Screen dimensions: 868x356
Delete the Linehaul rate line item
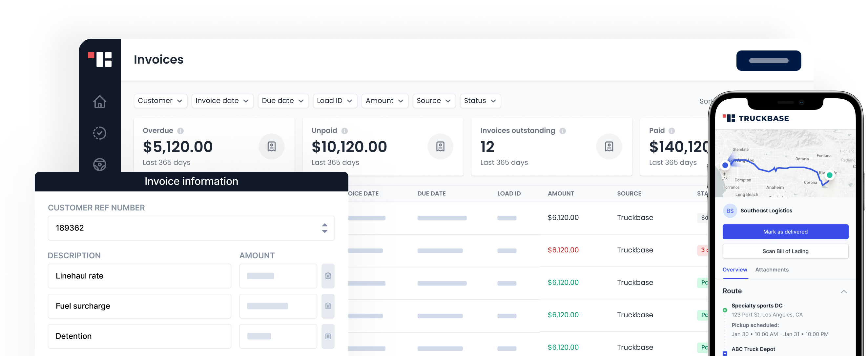(x=327, y=276)
